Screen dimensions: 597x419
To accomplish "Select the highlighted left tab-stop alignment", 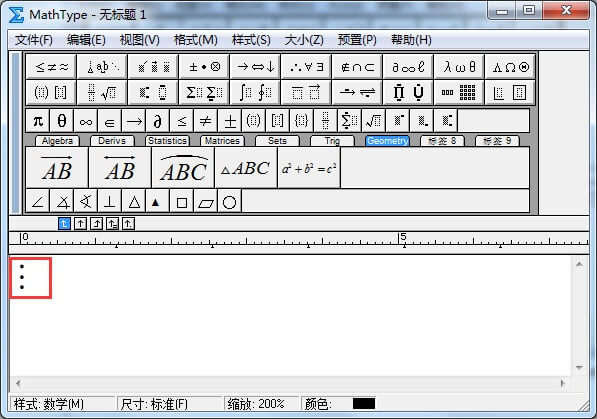I will 64,224.
